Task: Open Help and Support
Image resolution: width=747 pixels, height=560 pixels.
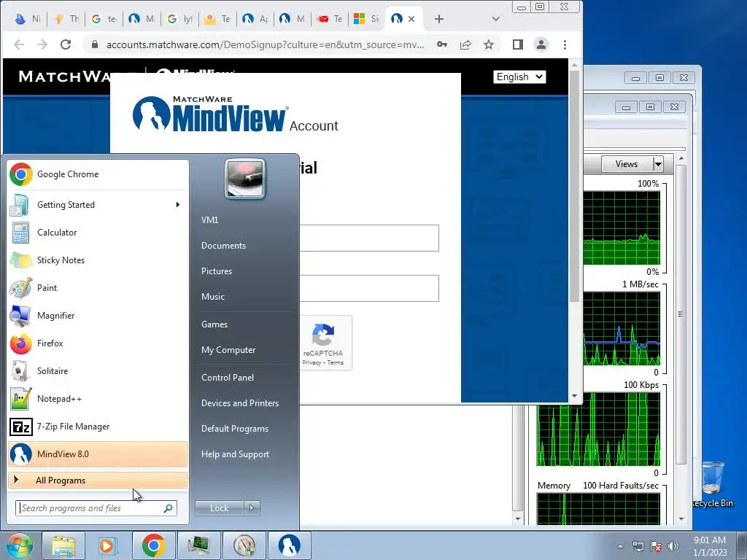Action: pyautogui.click(x=235, y=454)
